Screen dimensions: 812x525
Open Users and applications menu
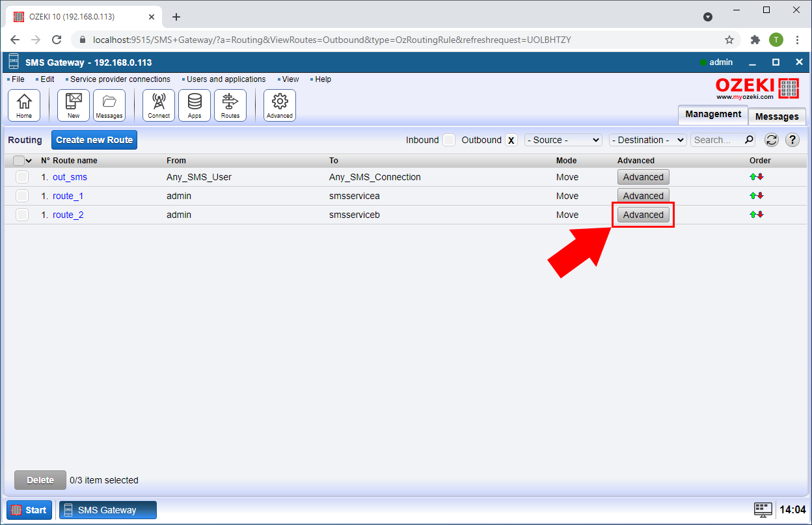pyautogui.click(x=226, y=79)
